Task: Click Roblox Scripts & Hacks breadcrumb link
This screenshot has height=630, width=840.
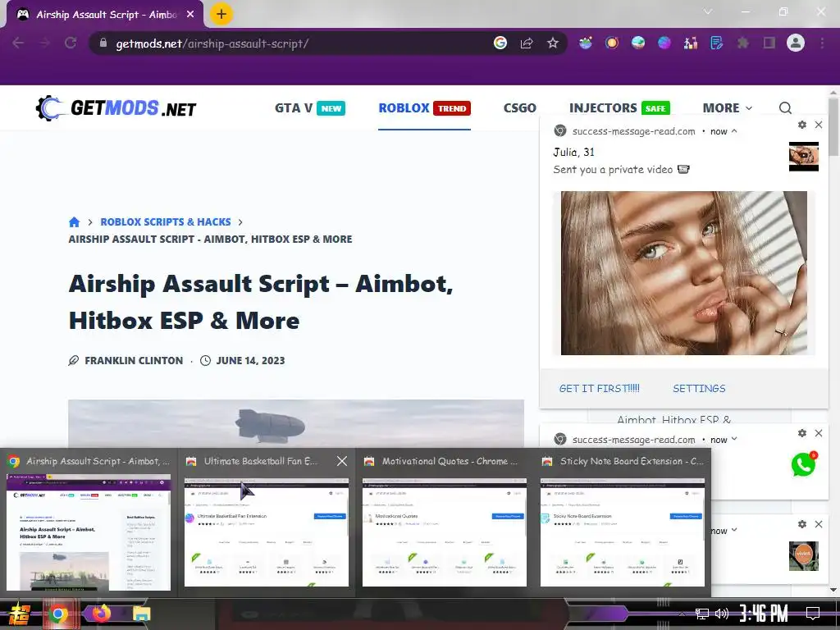Action: click(166, 221)
